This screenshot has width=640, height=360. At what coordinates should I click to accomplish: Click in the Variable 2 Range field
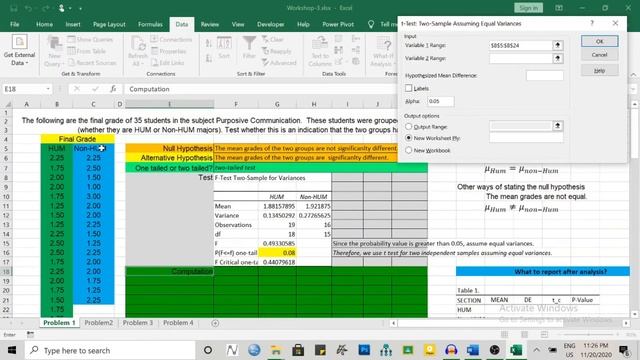pos(520,58)
